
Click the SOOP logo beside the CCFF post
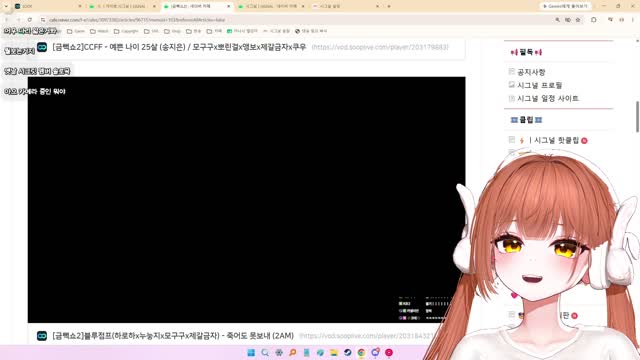pyautogui.click(x=42, y=47)
